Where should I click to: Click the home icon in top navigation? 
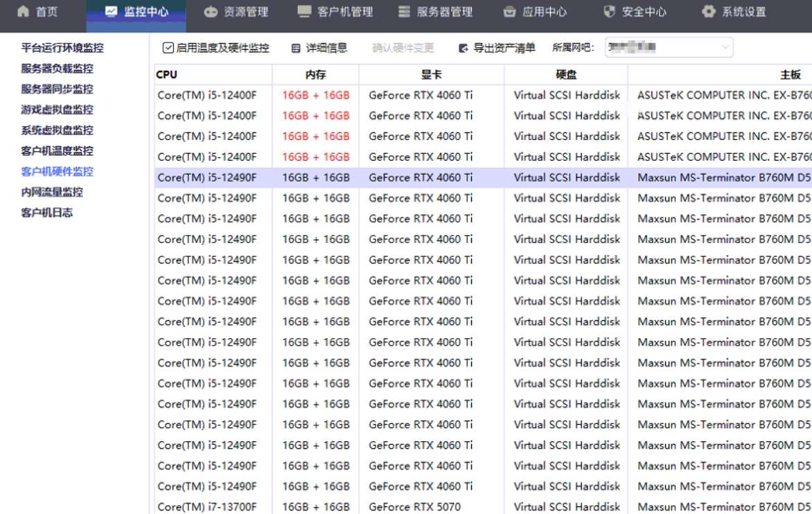(23, 11)
